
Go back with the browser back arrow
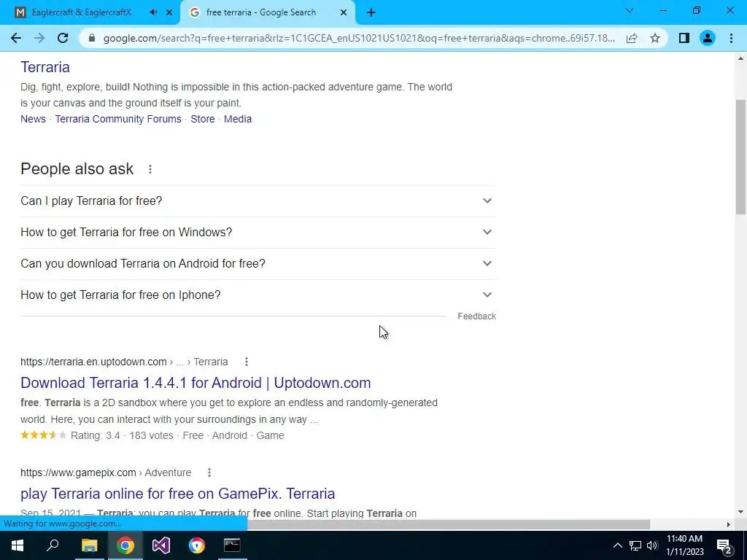click(16, 38)
